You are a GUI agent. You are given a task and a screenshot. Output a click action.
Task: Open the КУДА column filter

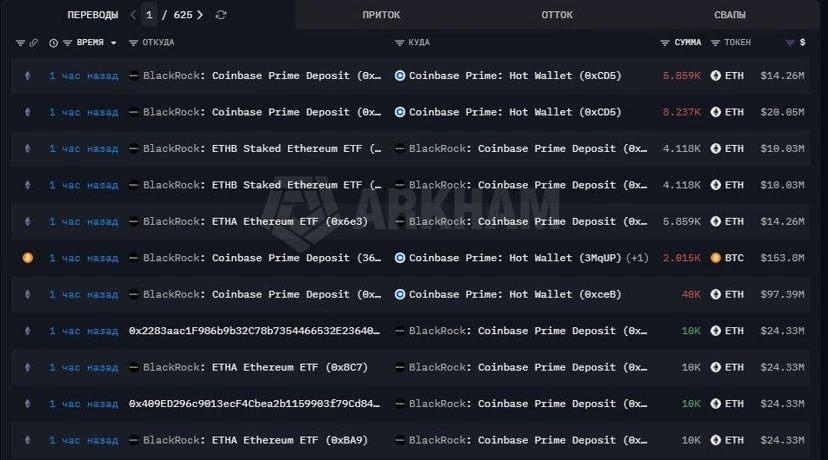pos(400,43)
